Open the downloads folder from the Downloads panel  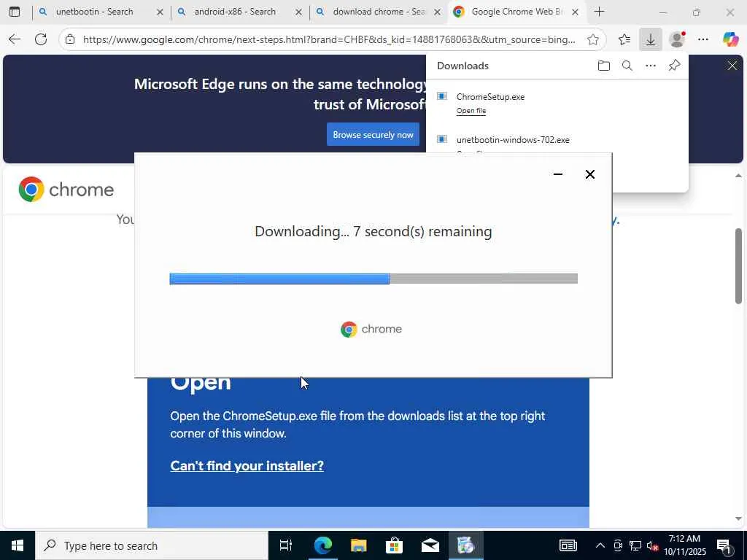coord(603,66)
